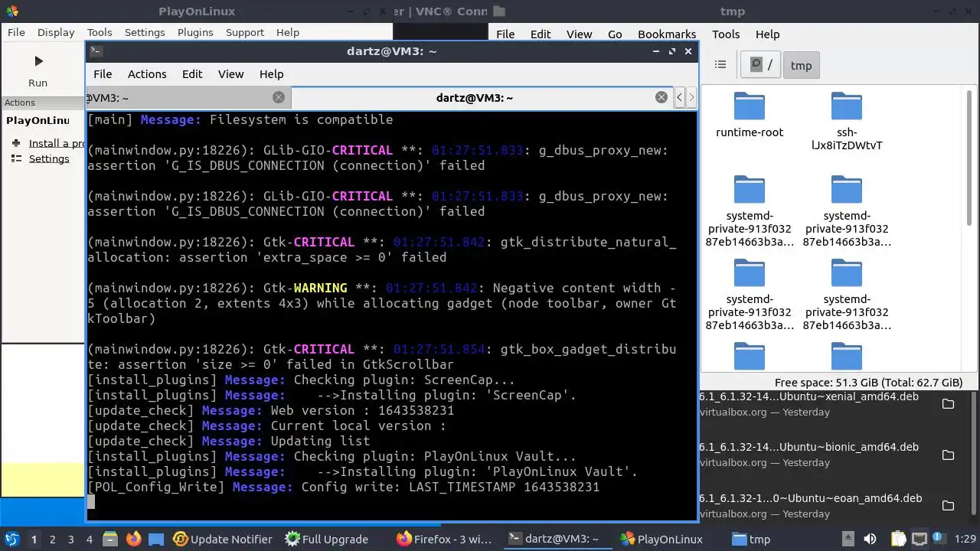This screenshot has height=551, width=980.
Task: Click the list icon beside PlayOnLinux Settings link
Action: pyautogui.click(x=16, y=158)
